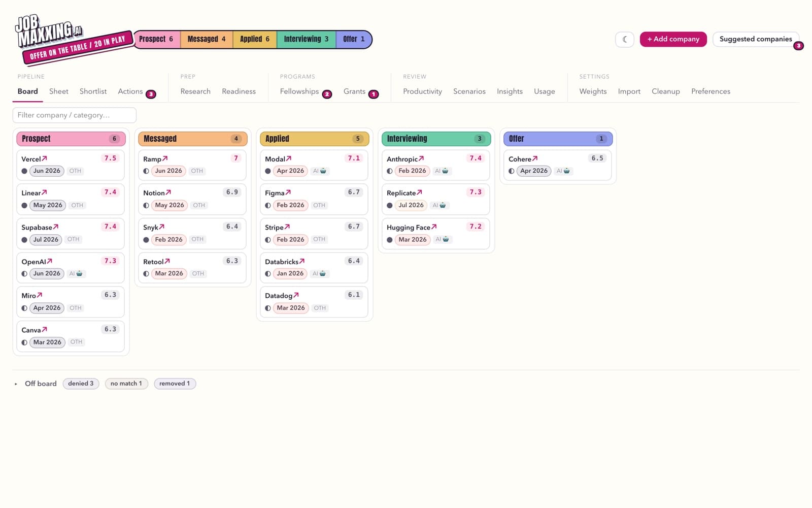This screenshot has width=812, height=508.
Task: Click Ramp's score badge 7
Action: point(235,158)
